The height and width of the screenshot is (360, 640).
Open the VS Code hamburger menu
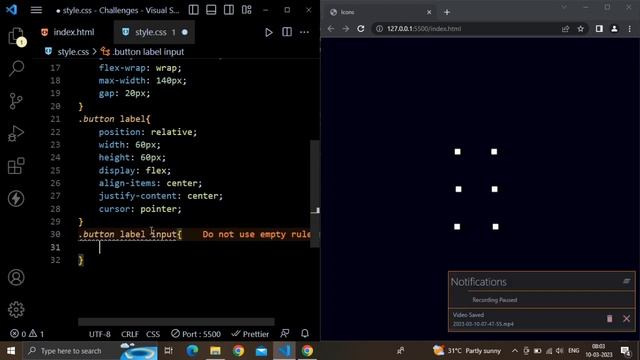pos(36,10)
